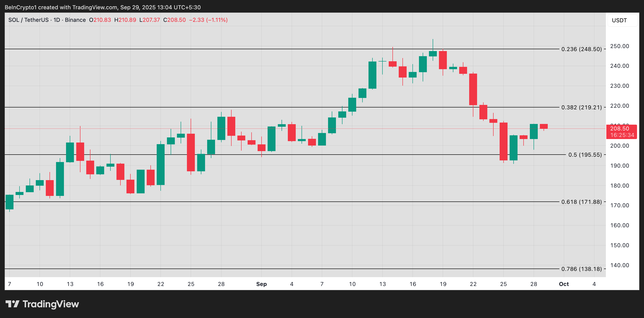Image resolution: width=644 pixels, height=318 pixels.
Task: Click the Oct label on date axis
Action: (x=564, y=284)
